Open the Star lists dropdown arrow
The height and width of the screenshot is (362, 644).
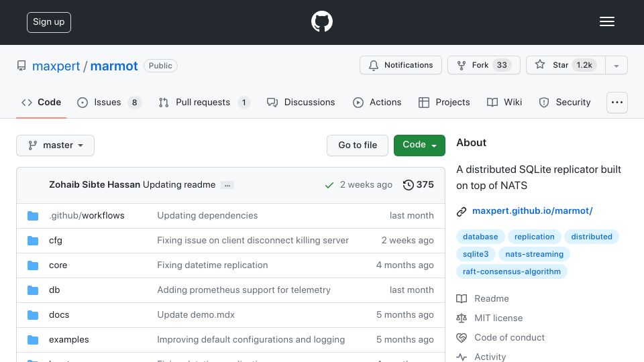[616, 66]
